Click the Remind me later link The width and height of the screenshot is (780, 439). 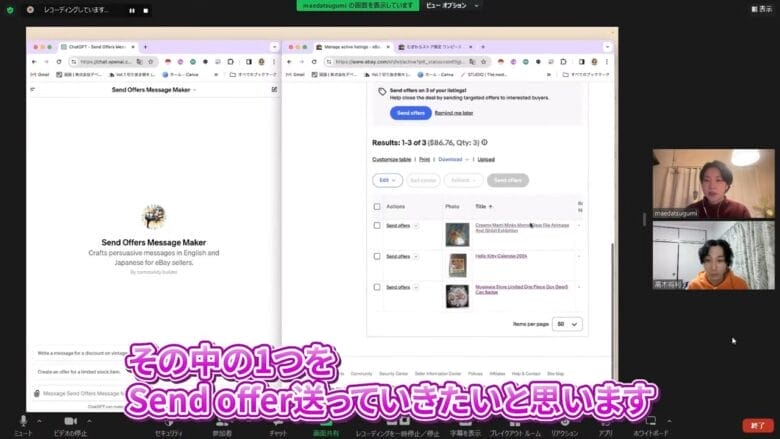453,113
